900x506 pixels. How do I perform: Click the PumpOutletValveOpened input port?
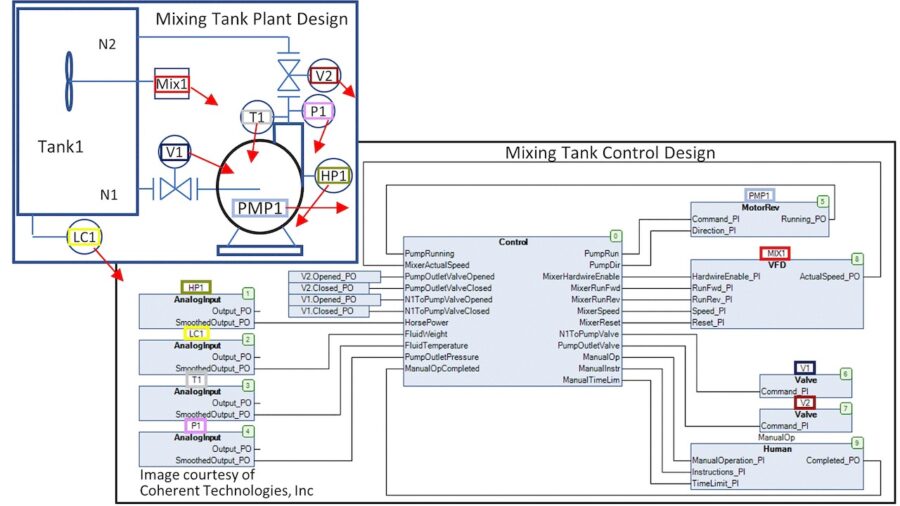449,277
